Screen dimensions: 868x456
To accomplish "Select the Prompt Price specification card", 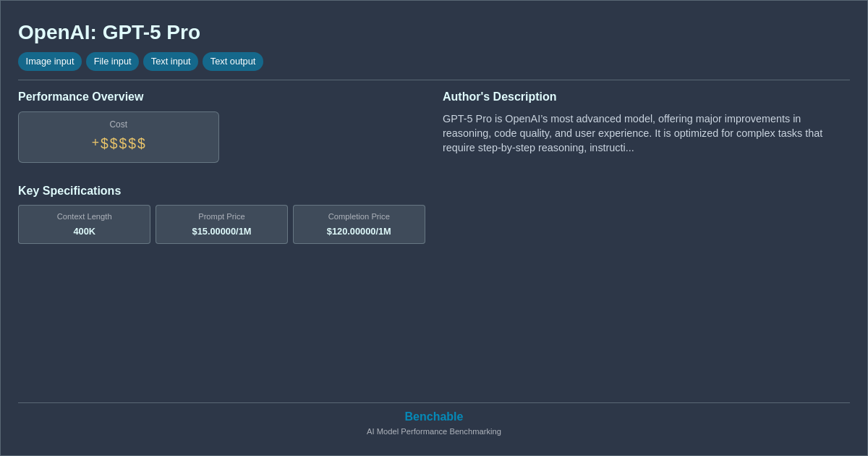I will click(x=221, y=224).
